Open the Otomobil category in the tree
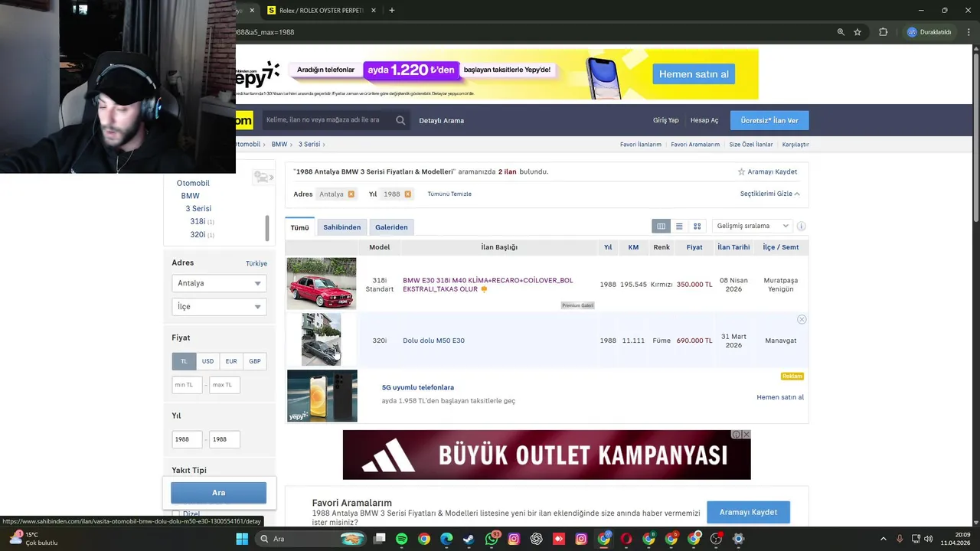 193,183
